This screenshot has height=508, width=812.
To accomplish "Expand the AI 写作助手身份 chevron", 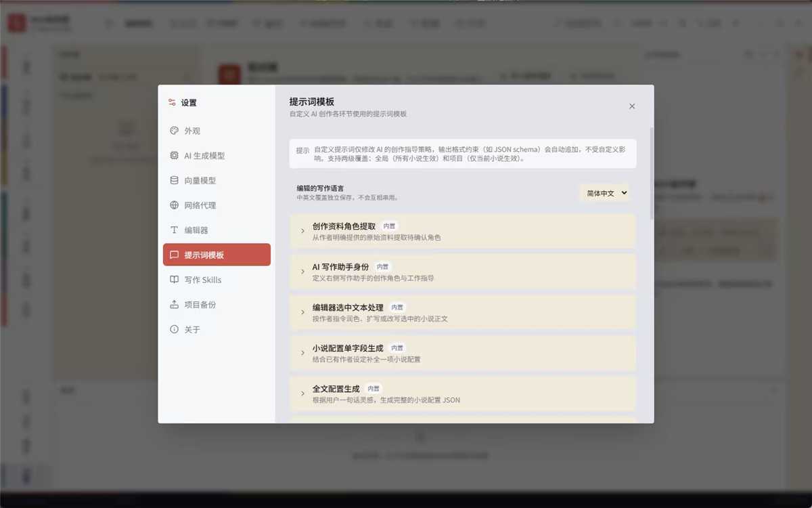I will [x=302, y=272].
